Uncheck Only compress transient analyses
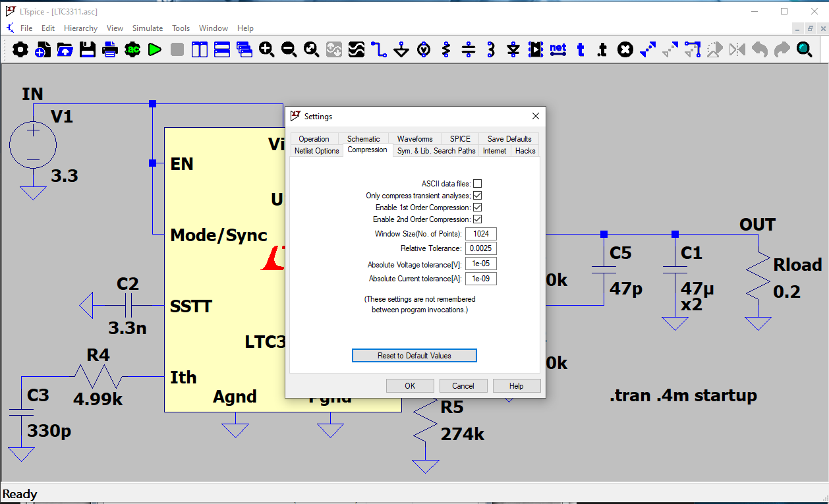 [478, 196]
